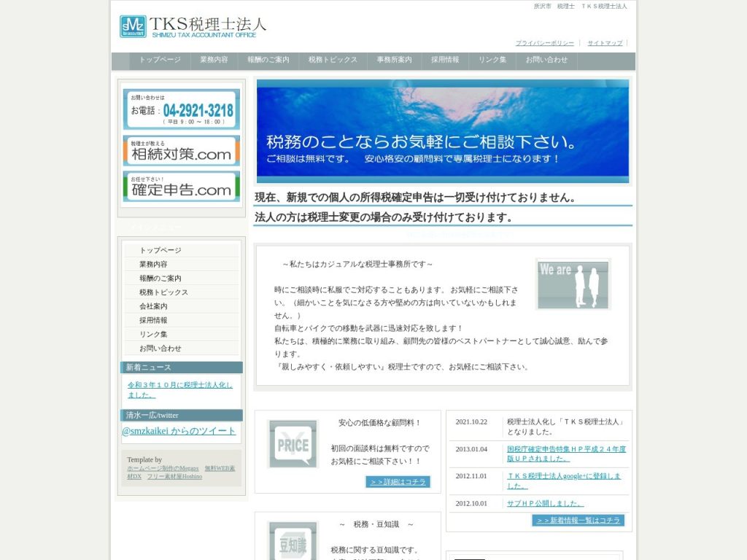Image resolution: width=747 pixels, height=560 pixels.
Task: Open the 確定申告.com banner
Action: 181,186
